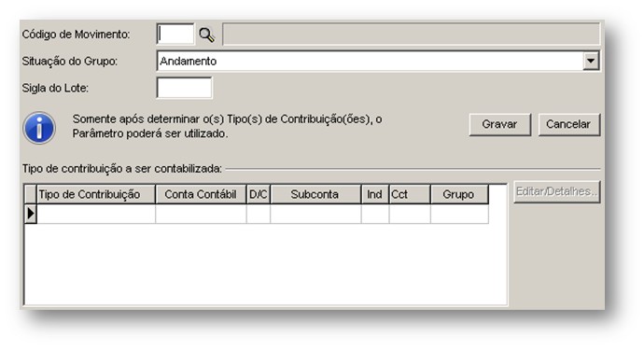
Task: Open the Situação do Grupo dropdown arrow
Action: [591, 62]
